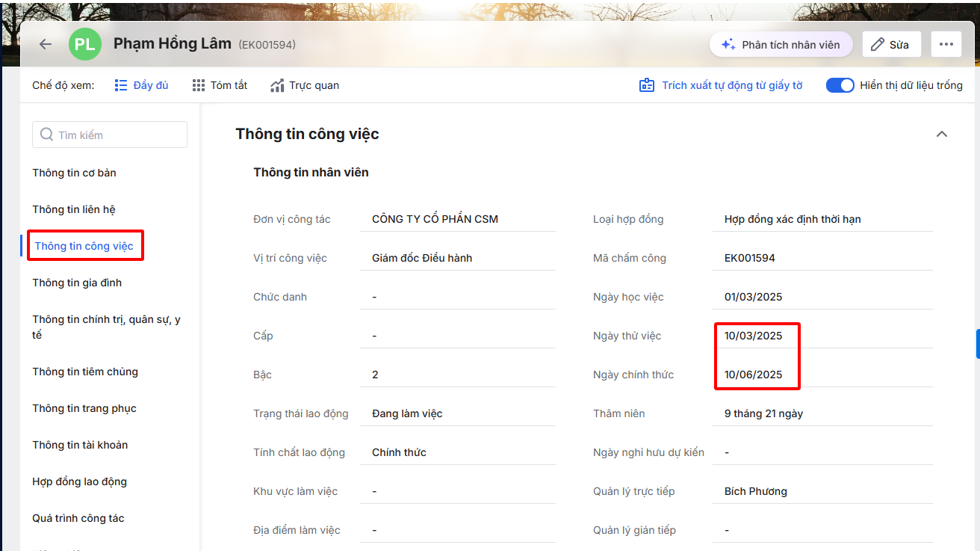Click the Quản lý gián tiếp label
The width and height of the screenshot is (980, 551).
click(635, 530)
